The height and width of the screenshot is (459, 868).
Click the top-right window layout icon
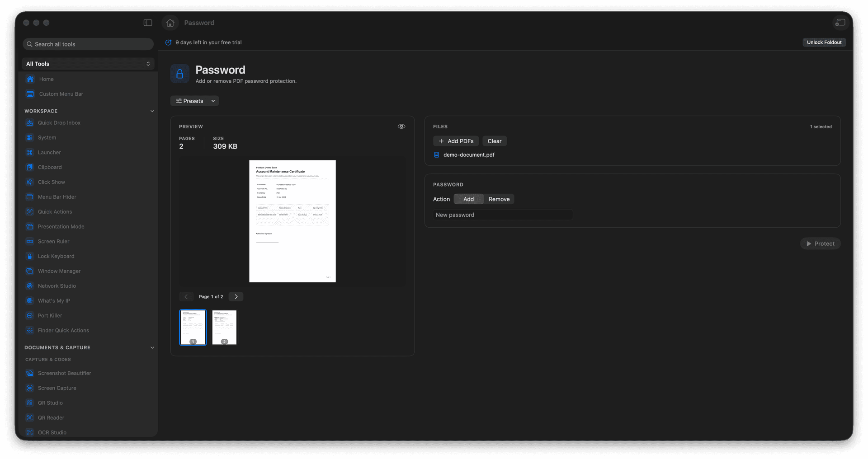[840, 23]
